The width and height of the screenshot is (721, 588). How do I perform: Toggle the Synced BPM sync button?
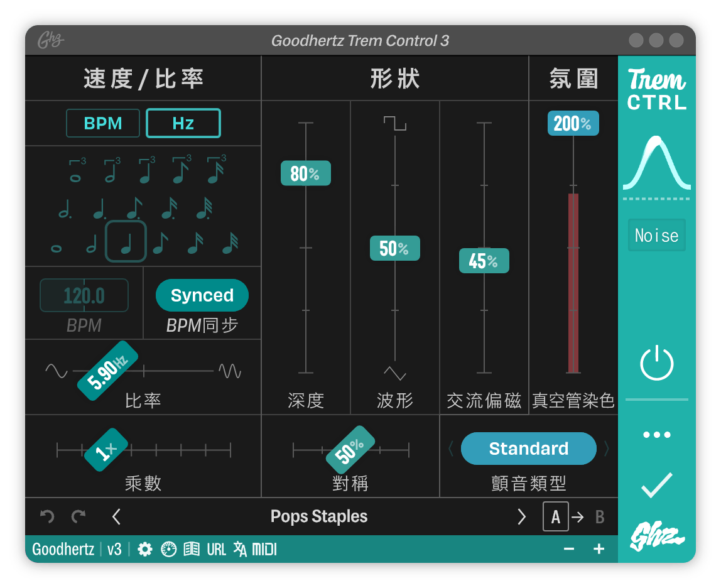(202, 295)
